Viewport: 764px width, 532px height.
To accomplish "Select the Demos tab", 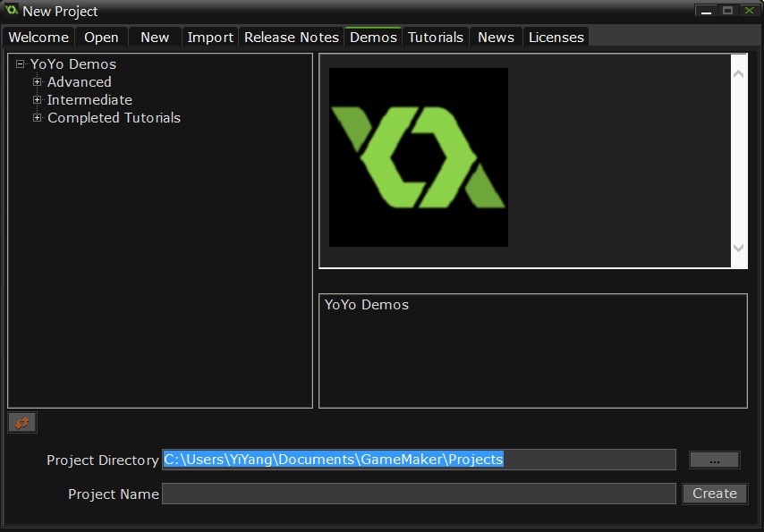I will point(373,37).
